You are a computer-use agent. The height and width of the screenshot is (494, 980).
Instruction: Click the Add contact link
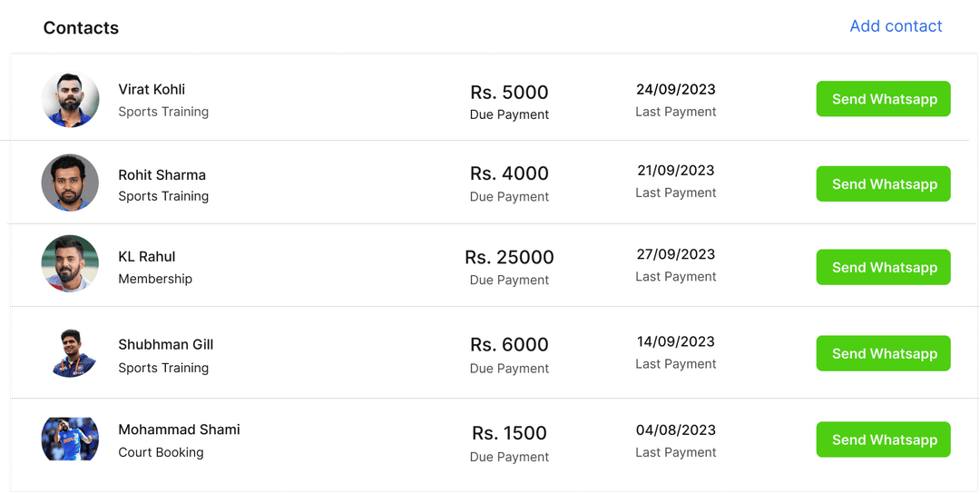point(896,26)
